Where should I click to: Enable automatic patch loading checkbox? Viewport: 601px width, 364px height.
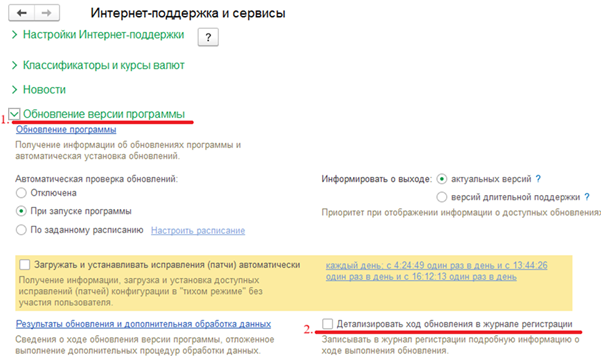tap(25, 265)
